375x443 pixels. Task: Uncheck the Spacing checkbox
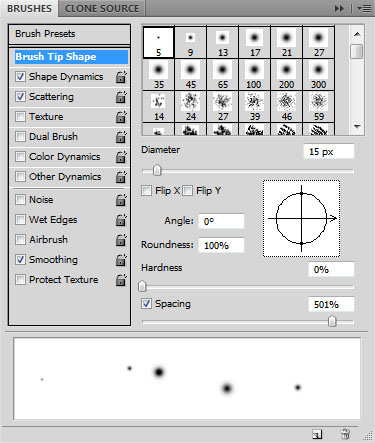tap(146, 304)
